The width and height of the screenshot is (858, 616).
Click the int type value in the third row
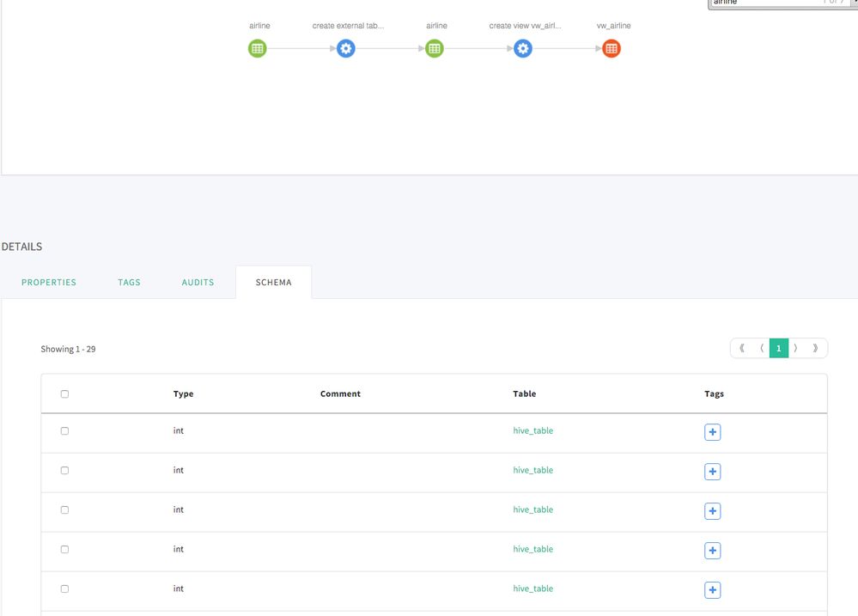179,509
